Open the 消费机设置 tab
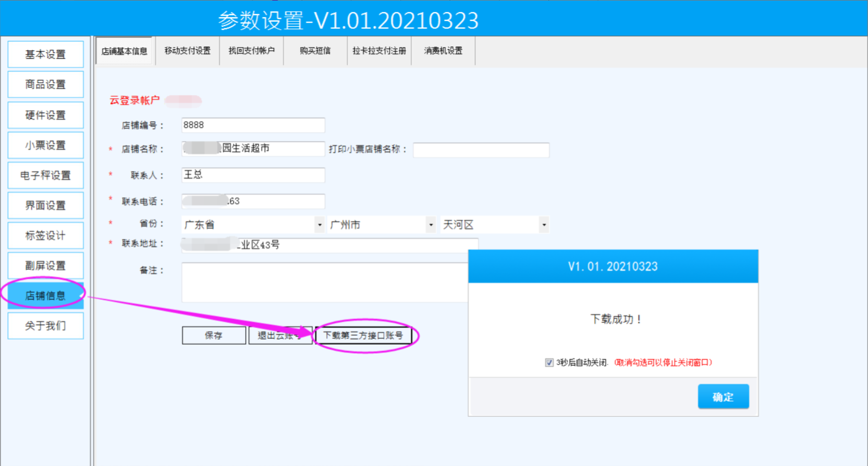 [443, 51]
